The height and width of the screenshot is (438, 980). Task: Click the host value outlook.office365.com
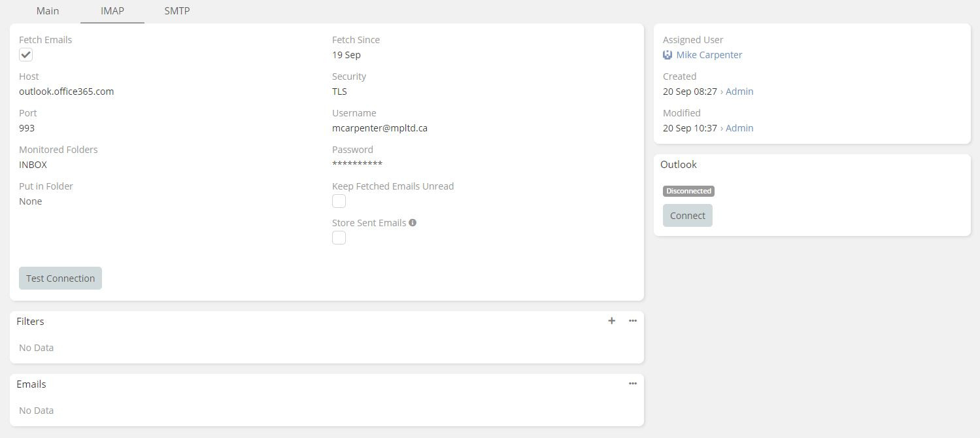coord(67,92)
